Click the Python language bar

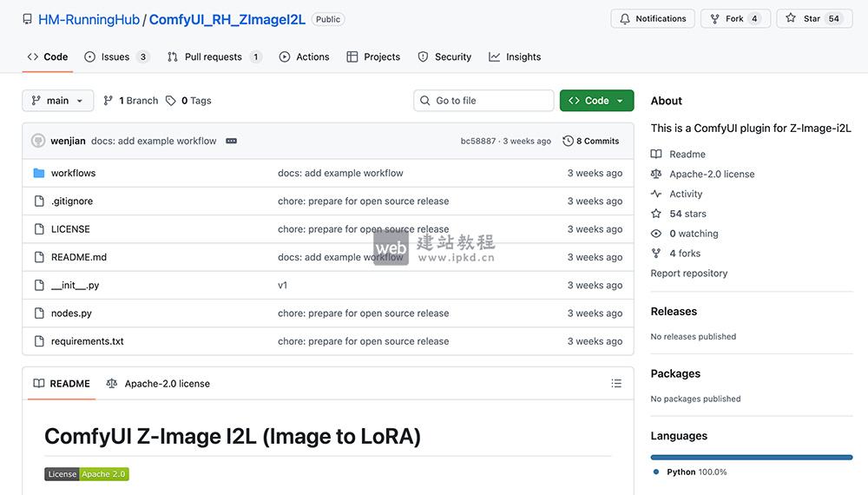click(752, 458)
